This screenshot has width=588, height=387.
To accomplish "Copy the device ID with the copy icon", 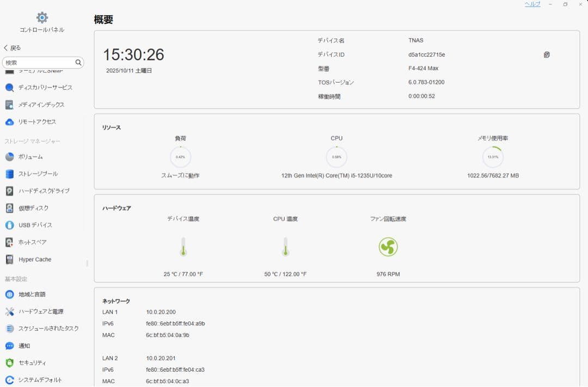I will pos(547,54).
